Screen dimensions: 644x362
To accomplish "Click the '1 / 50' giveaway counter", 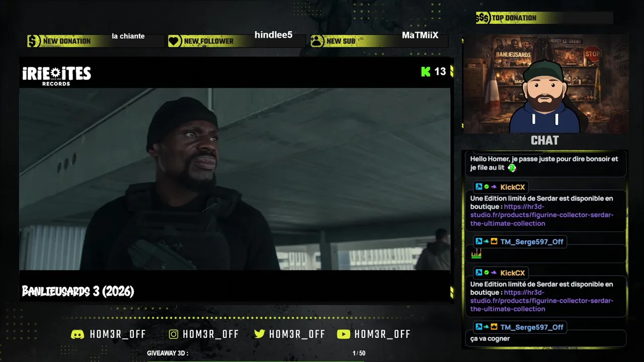I will coord(359,353).
